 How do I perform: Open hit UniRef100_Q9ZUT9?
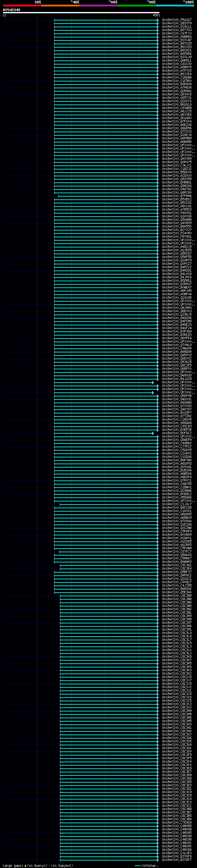[x=176, y=23]
